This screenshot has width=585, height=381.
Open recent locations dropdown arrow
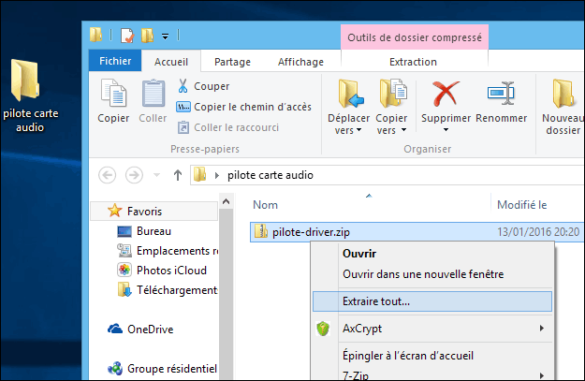click(x=157, y=175)
